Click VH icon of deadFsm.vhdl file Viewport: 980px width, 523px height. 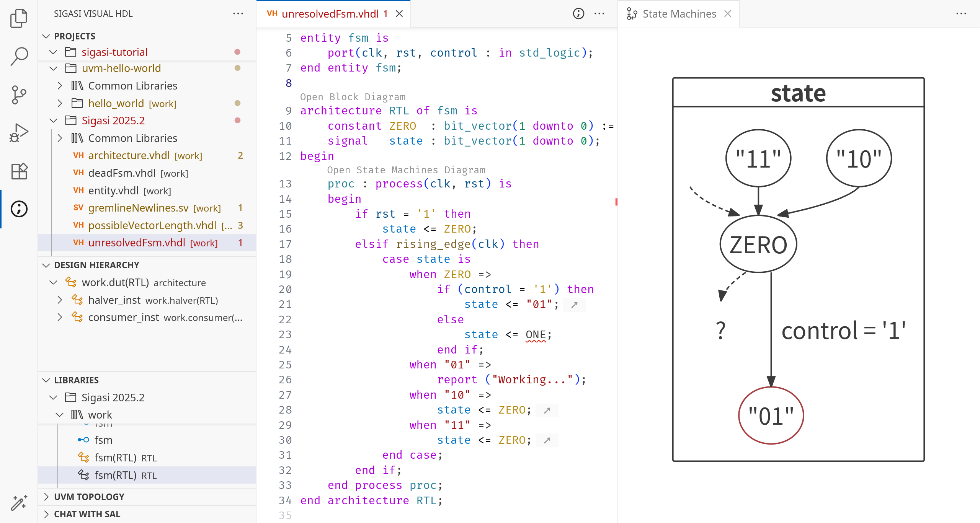pos(78,173)
